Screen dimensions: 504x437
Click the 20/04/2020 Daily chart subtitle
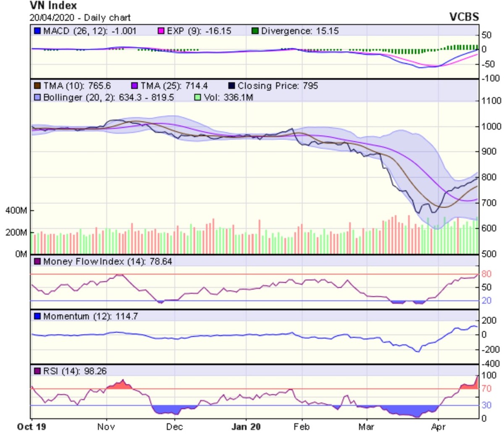[80, 18]
